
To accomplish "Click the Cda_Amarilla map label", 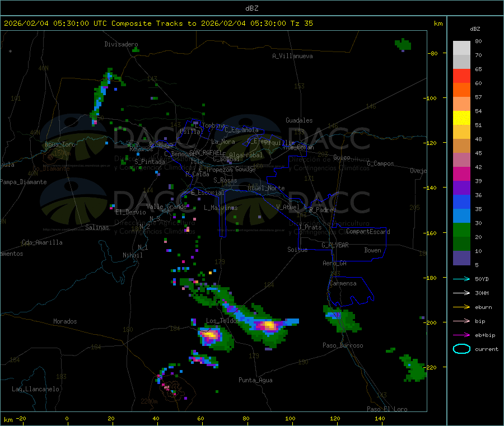I will click(x=42, y=242).
